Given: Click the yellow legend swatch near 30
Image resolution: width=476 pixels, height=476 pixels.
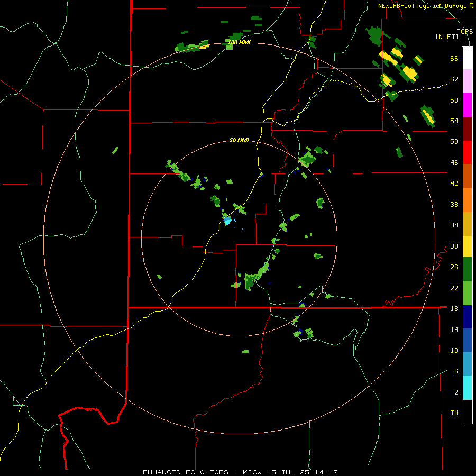Looking at the screenshot, I should point(467,246).
